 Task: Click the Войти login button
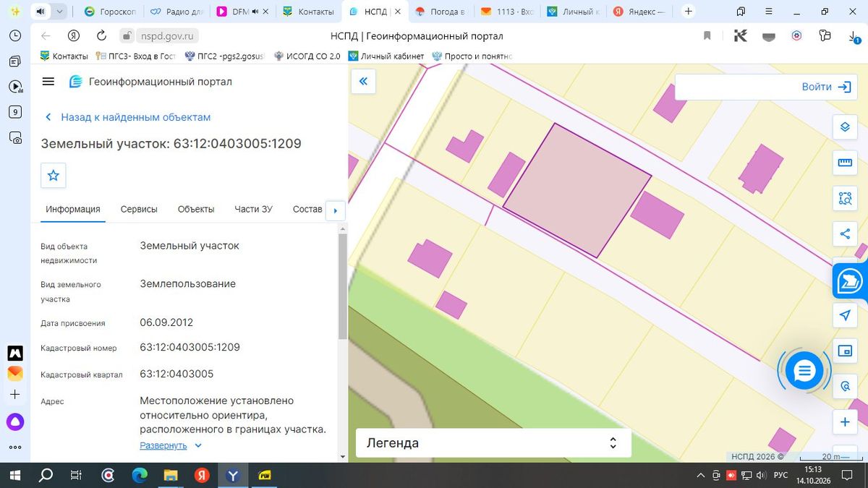coord(826,87)
